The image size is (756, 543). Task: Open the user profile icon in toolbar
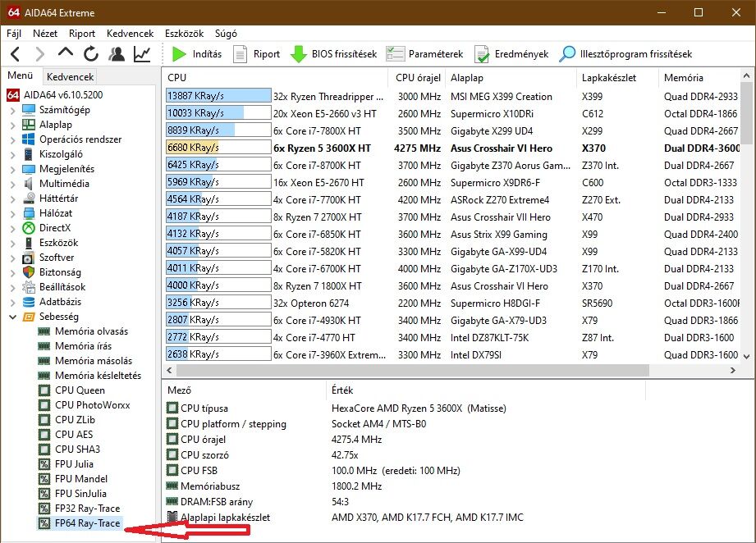[x=117, y=54]
